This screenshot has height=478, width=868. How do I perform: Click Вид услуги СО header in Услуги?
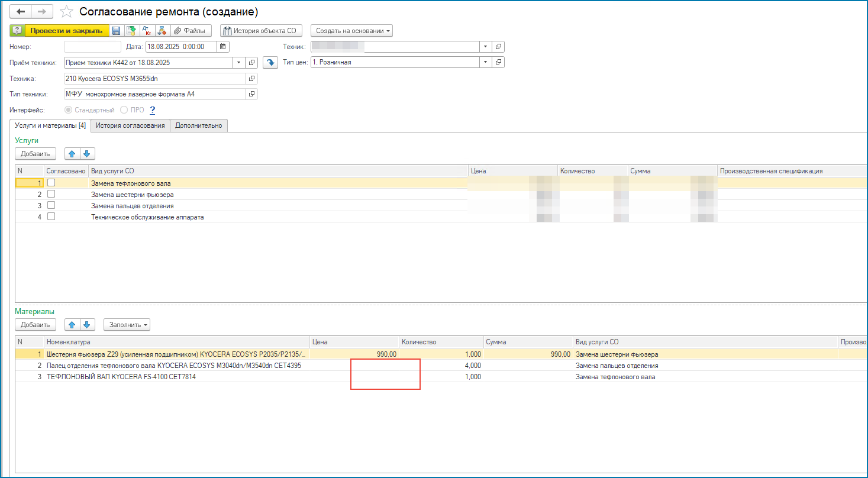click(278, 171)
